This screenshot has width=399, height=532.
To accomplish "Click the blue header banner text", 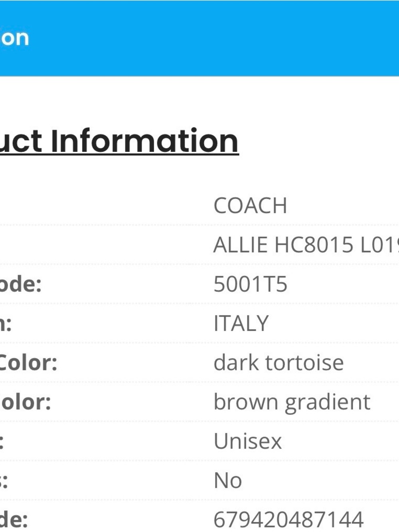I will click(14, 38).
